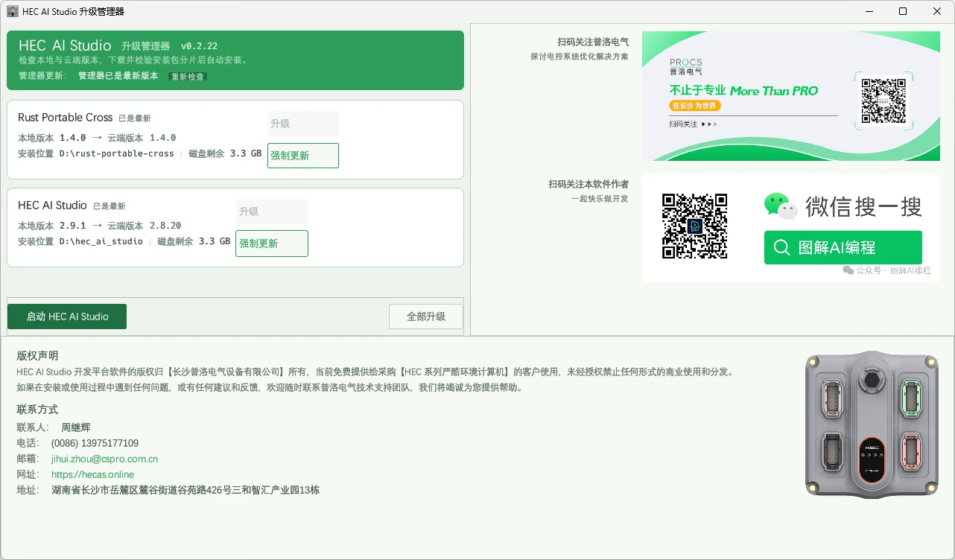Screen dimensions: 955x560
Task: Open the jihui.zhou@cspro.com.cn email link
Action: pos(104,459)
